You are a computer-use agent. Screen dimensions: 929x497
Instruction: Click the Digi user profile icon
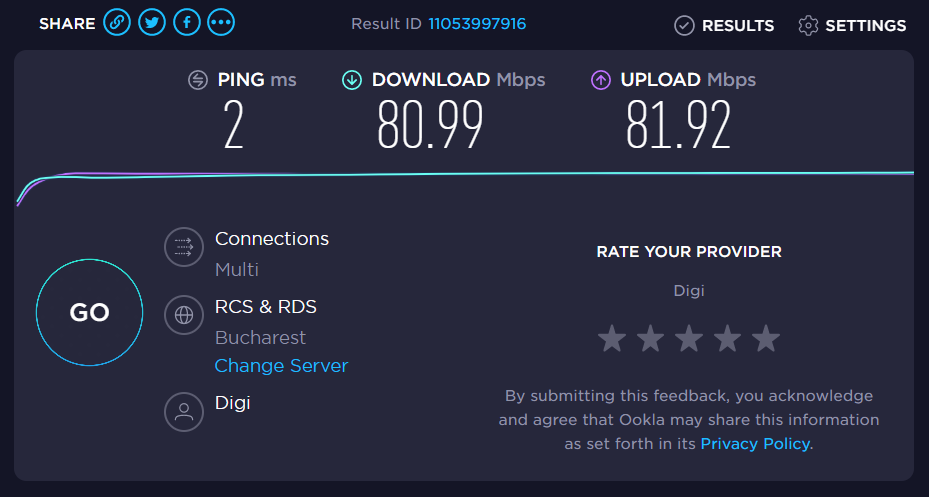(x=183, y=410)
